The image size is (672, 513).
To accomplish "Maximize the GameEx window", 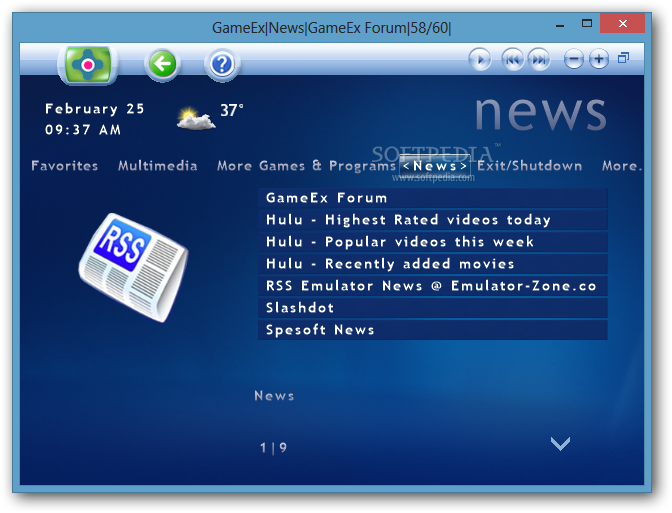I will [587, 24].
